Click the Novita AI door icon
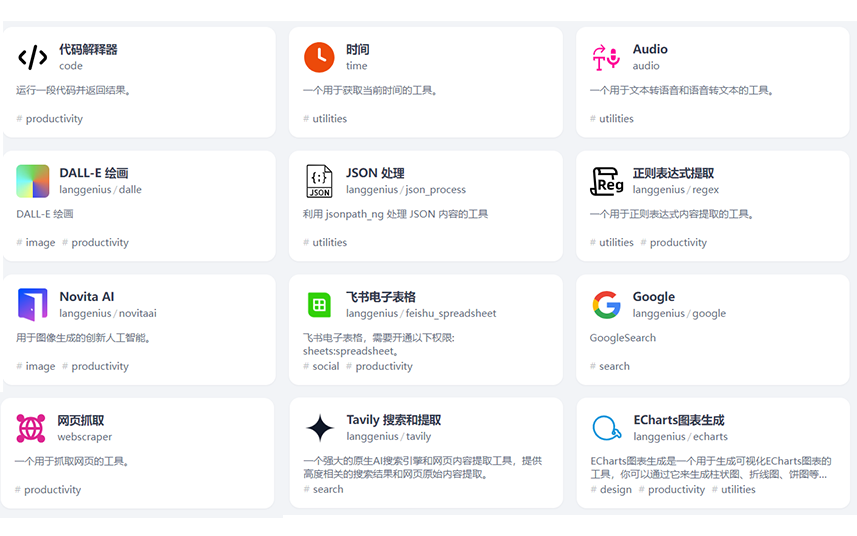The height and width of the screenshot is (536, 857). (33, 304)
